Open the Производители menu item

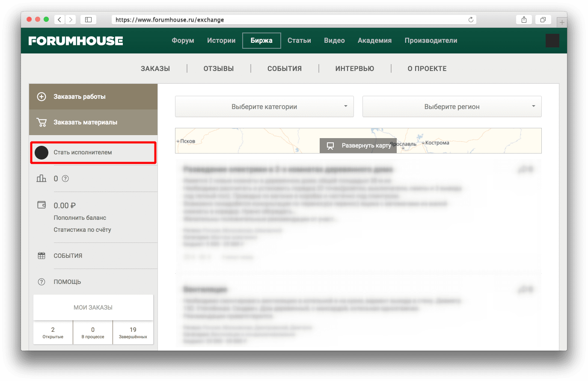[431, 41]
